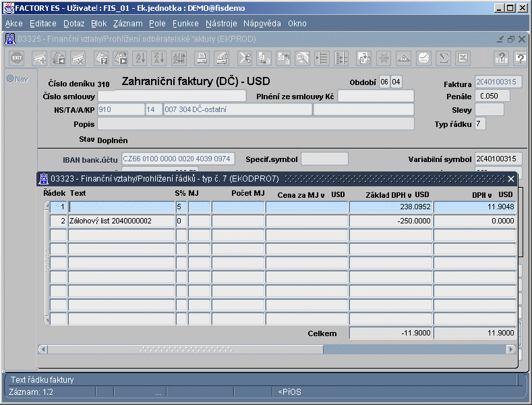
Task: Select row 2 text Zálohový list 2040000002
Action: (x=121, y=221)
